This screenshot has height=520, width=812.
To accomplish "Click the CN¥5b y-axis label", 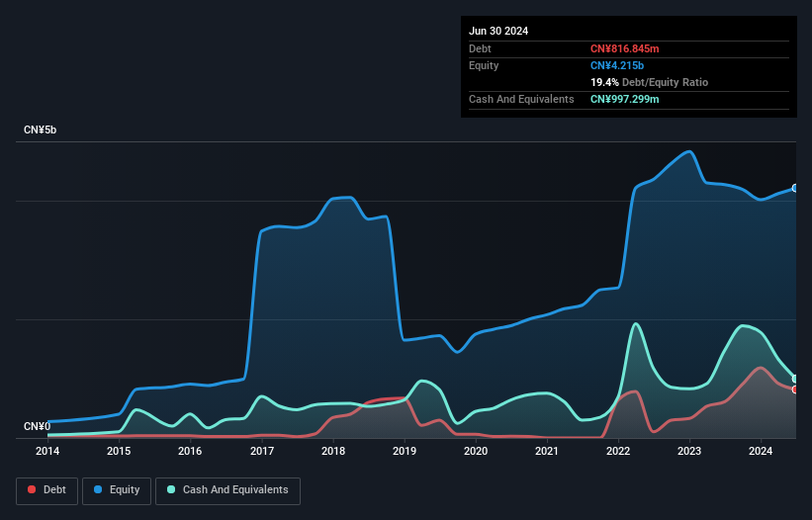I will pos(40,130).
